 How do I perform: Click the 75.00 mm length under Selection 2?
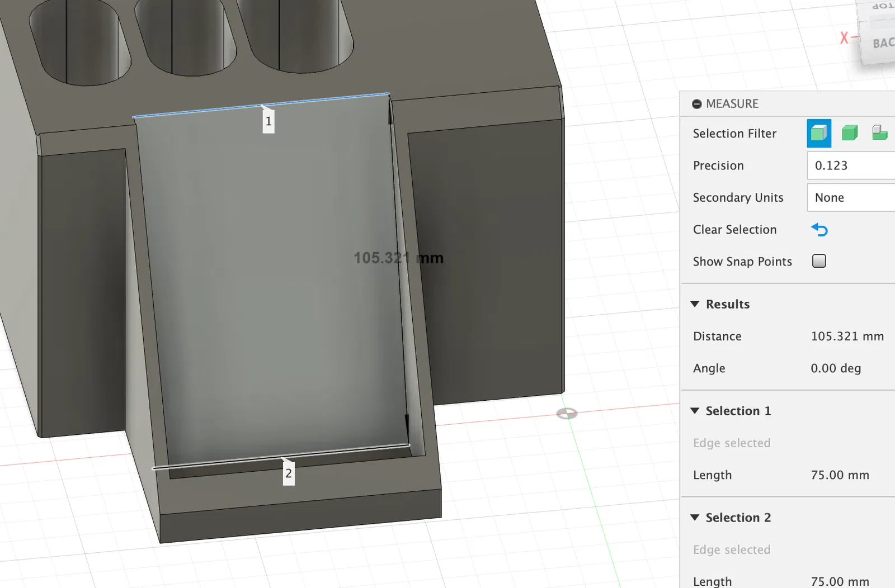[x=840, y=582]
